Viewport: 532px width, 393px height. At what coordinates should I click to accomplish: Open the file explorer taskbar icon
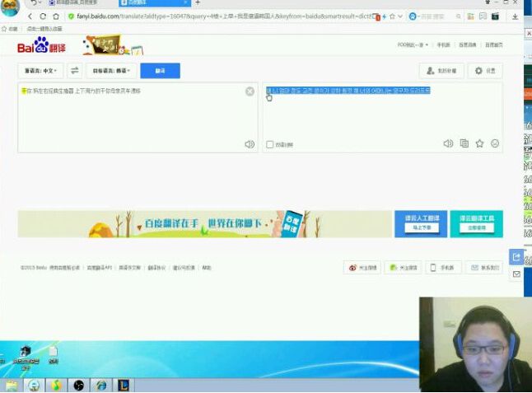tap(11, 386)
